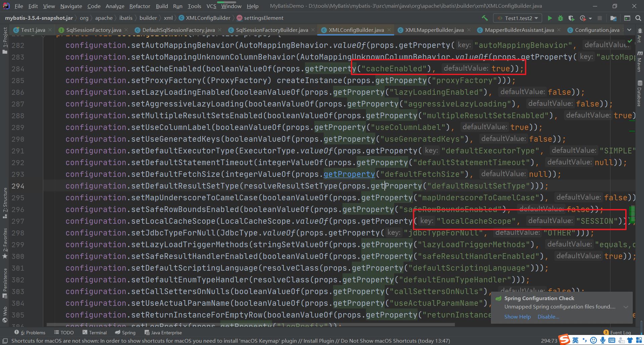644x345 pixels.
Task: Start debugging with the green bug icon
Action: click(x=560, y=18)
